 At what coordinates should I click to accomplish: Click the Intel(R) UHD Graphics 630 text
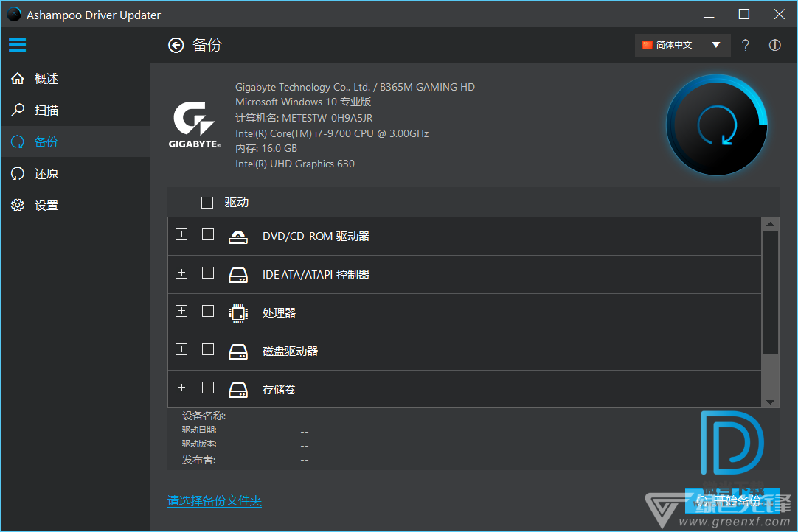pos(295,164)
